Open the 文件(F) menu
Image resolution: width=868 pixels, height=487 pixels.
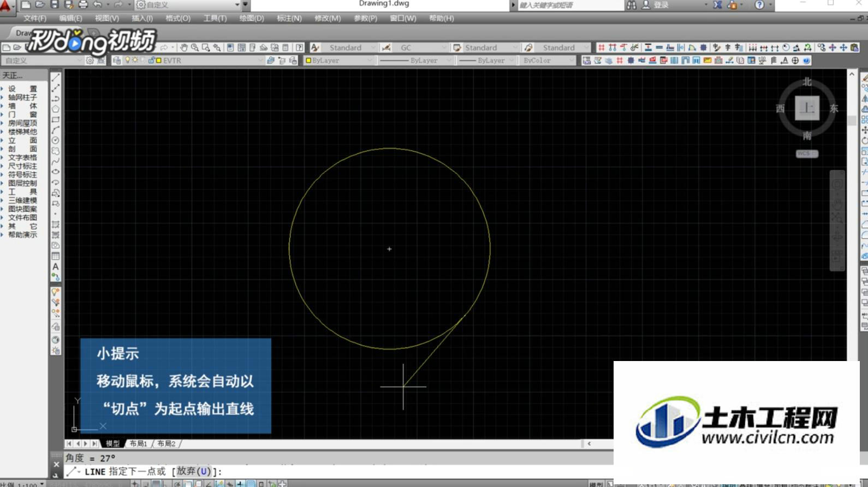35,18
